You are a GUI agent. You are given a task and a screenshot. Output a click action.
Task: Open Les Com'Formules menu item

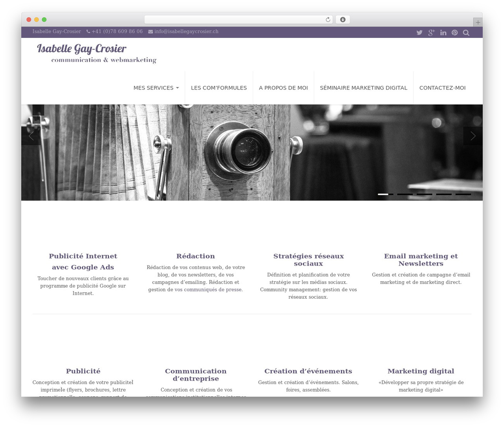tap(219, 88)
